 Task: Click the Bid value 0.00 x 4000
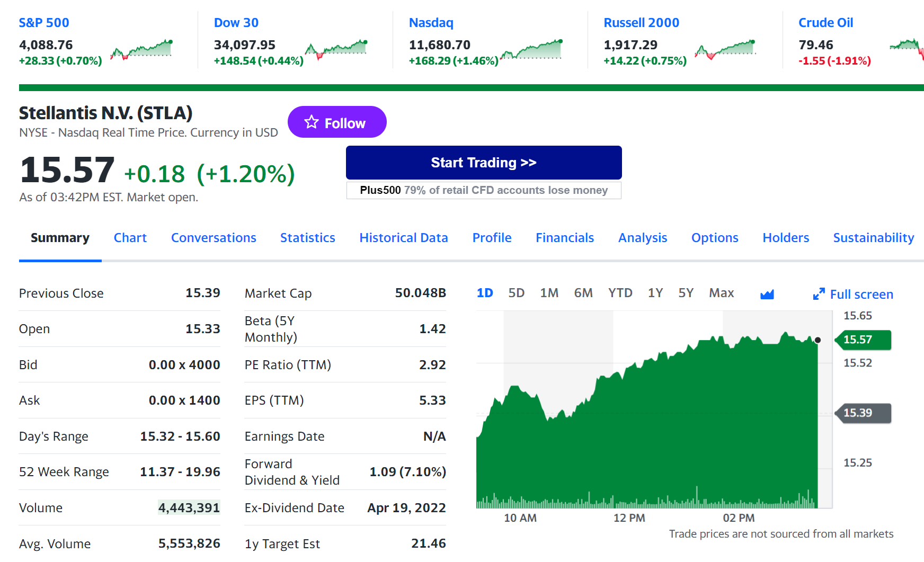click(184, 365)
